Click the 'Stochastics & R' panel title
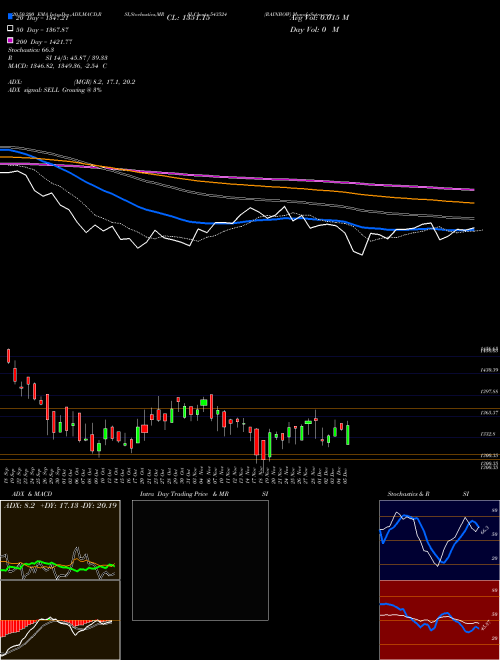 pyautogui.click(x=408, y=494)
